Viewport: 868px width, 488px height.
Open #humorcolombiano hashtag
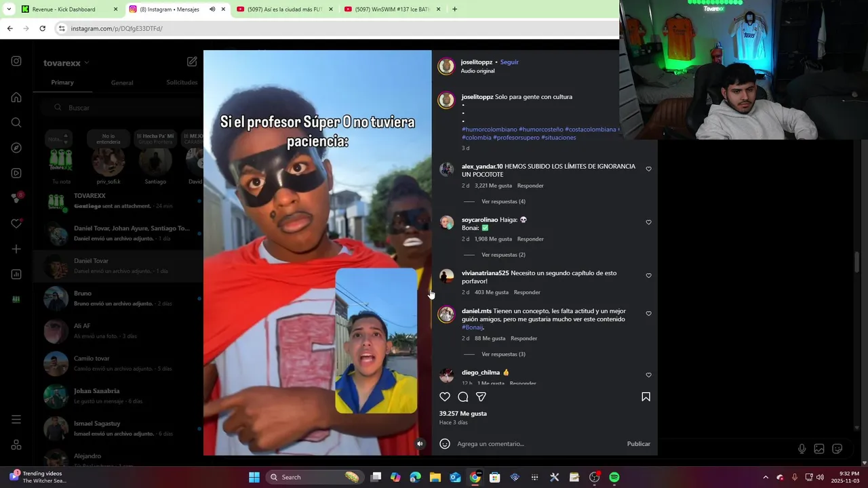tap(489, 129)
